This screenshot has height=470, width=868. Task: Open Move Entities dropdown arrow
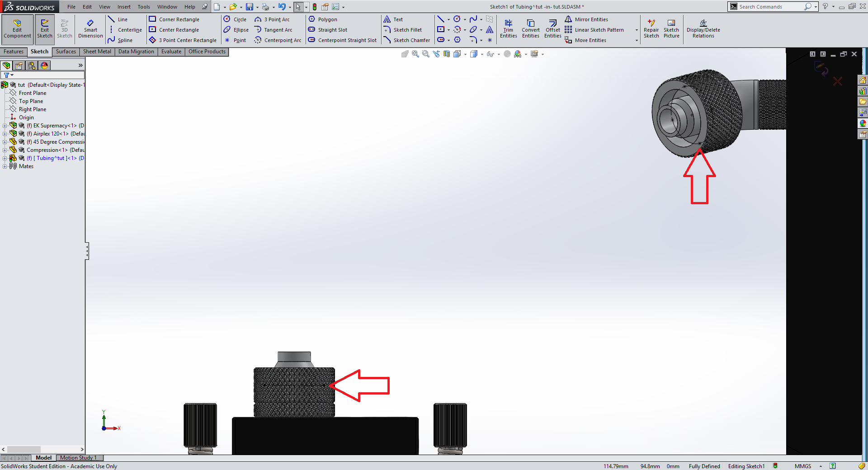pyautogui.click(x=637, y=41)
